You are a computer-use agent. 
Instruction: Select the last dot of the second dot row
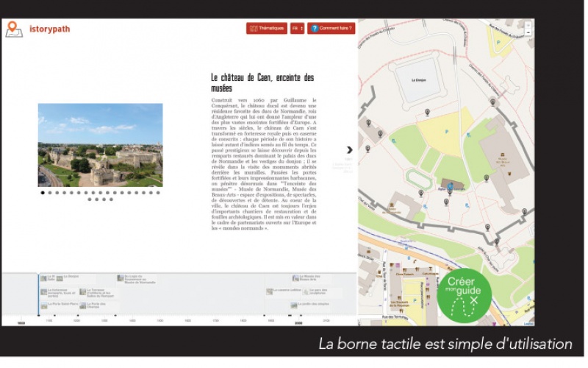[111, 199]
